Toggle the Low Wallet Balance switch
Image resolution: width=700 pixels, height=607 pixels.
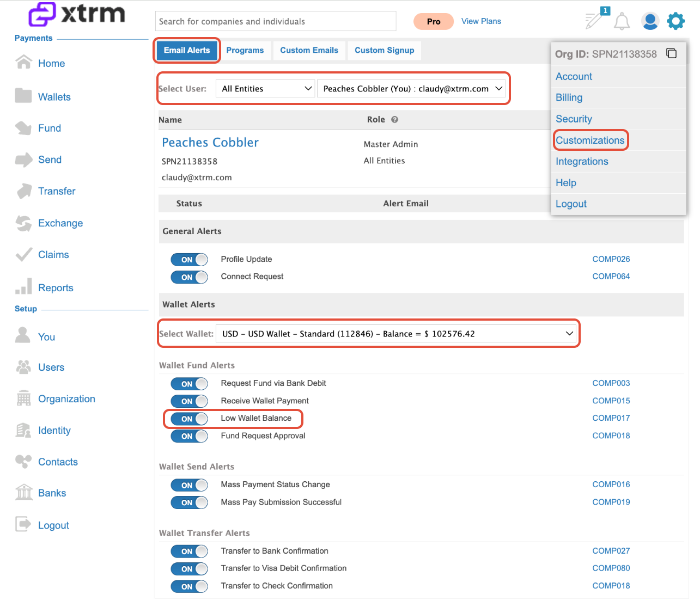(189, 419)
